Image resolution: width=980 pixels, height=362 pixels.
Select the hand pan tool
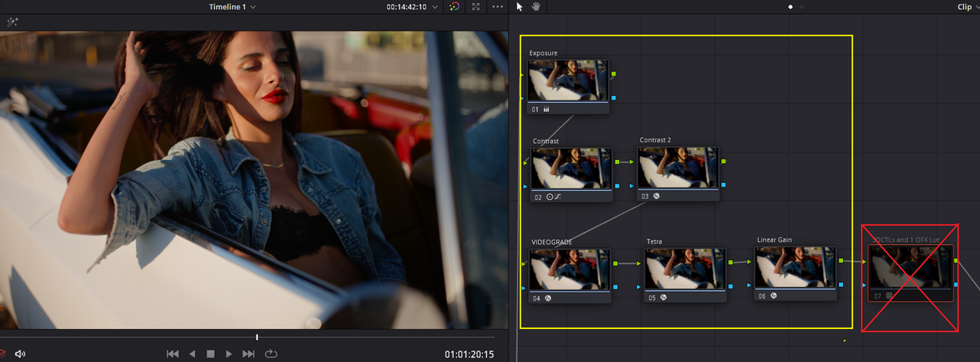point(537,7)
